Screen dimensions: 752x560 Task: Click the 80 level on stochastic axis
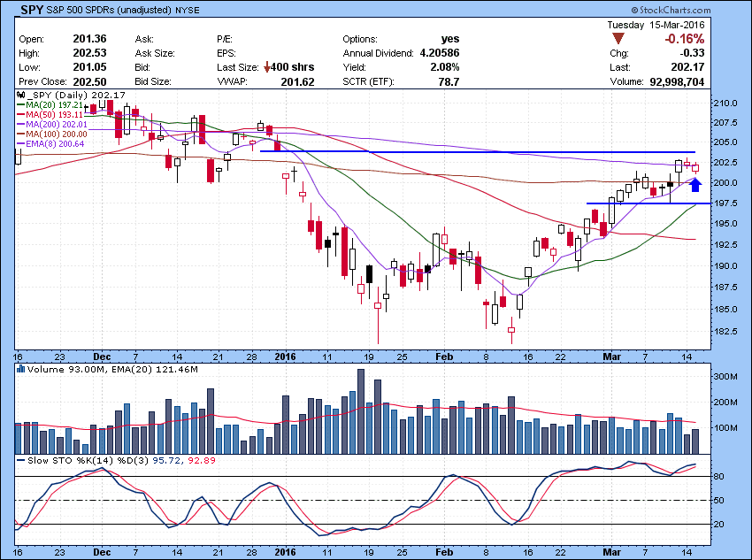pos(719,477)
